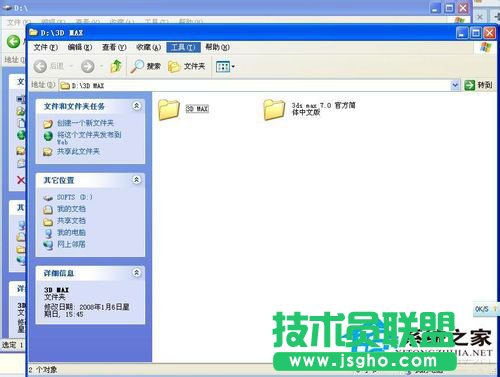Minimize the background D:\ window
500x377 pixels.
[x=435, y=8]
